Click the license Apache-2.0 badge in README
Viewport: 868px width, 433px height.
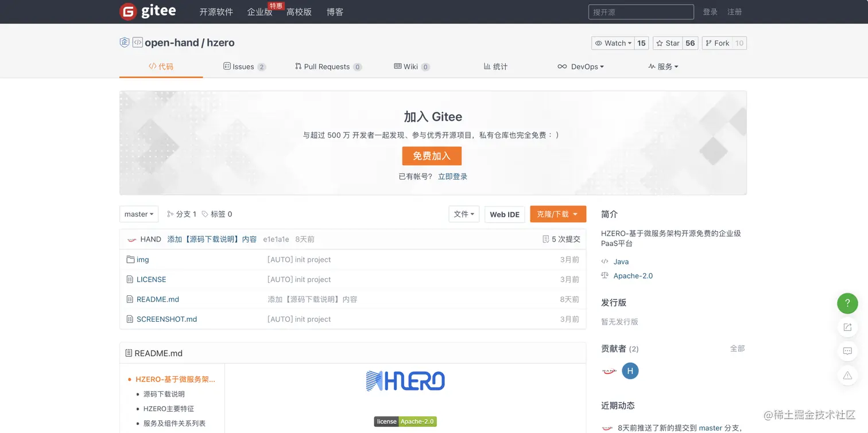click(x=405, y=422)
